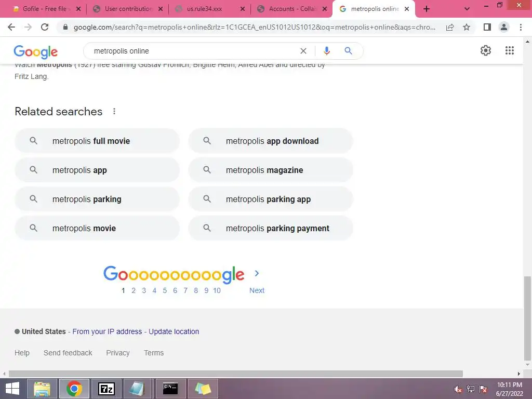Open the Privacy footer link
Image resolution: width=532 pixels, height=399 pixels.
click(x=118, y=353)
